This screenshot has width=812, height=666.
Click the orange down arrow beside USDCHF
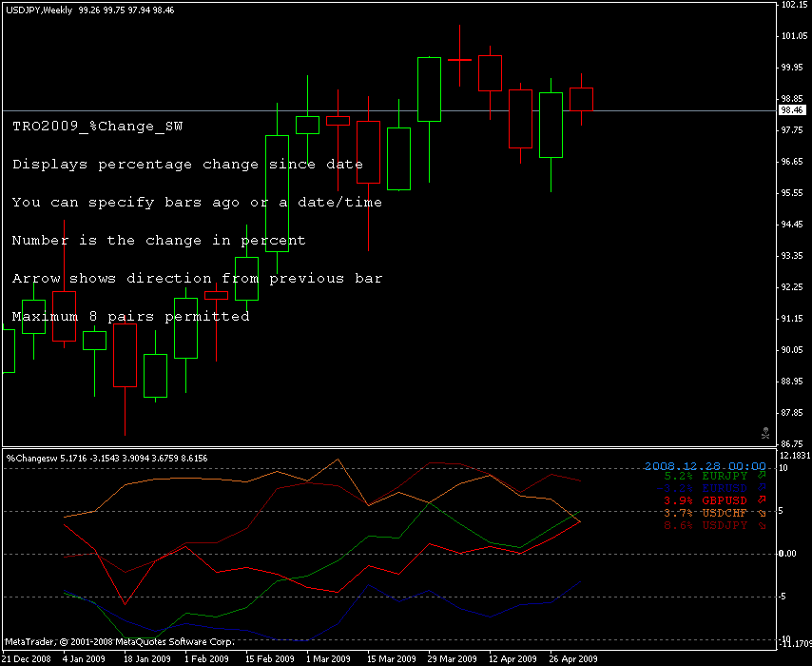click(x=761, y=512)
